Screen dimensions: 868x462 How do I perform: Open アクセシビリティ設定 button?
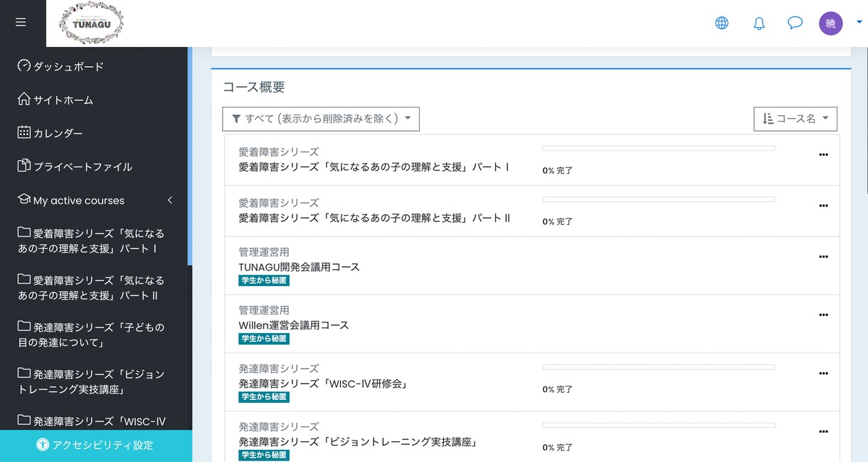96,446
